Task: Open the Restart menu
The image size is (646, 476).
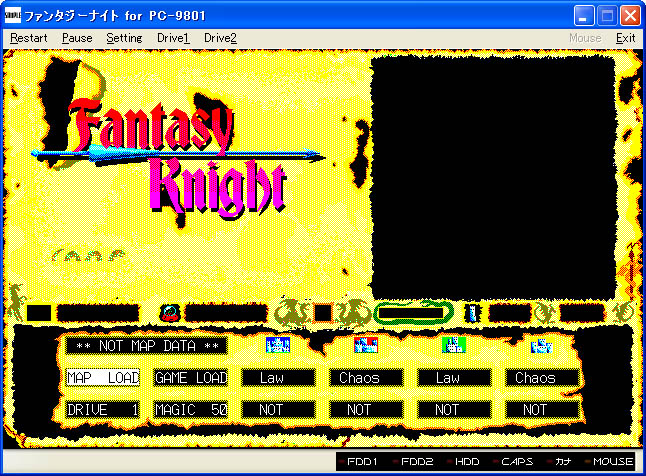Action: [28, 38]
